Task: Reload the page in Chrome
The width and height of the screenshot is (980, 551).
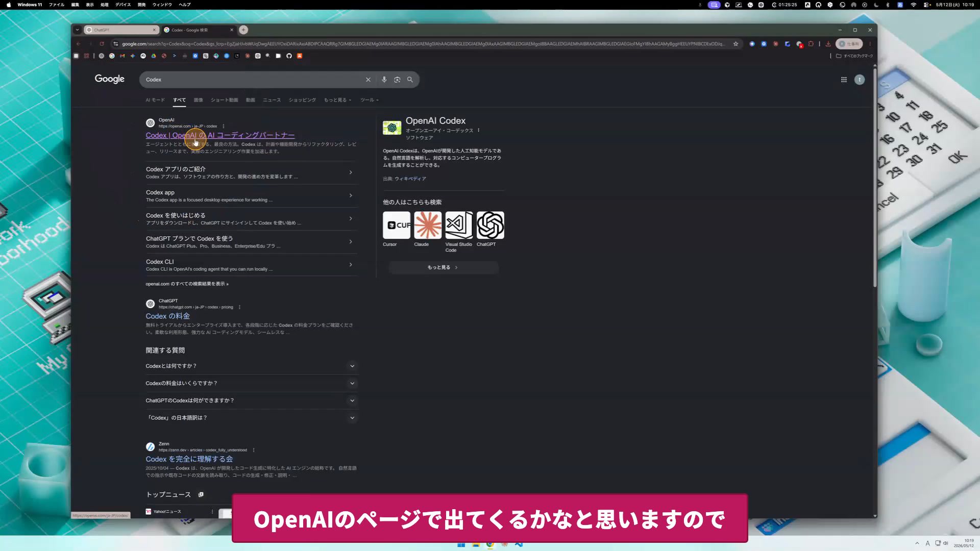Action: pos(102,44)
